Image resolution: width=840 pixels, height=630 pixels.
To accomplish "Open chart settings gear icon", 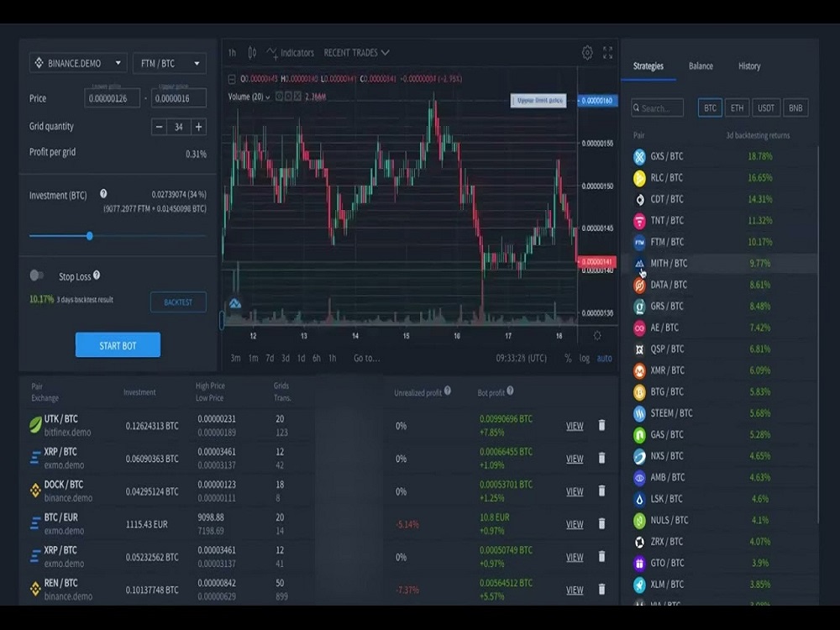I will 587,52.
